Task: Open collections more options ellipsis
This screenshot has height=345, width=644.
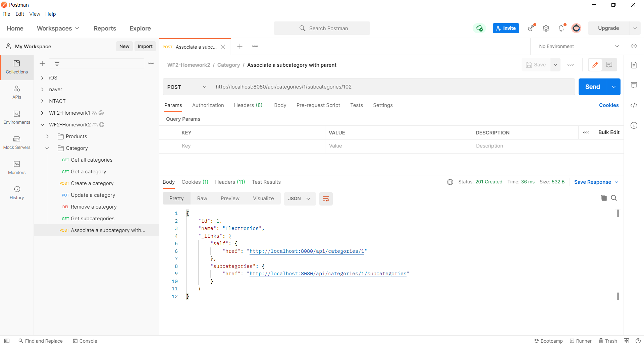Action: (151, 63)
